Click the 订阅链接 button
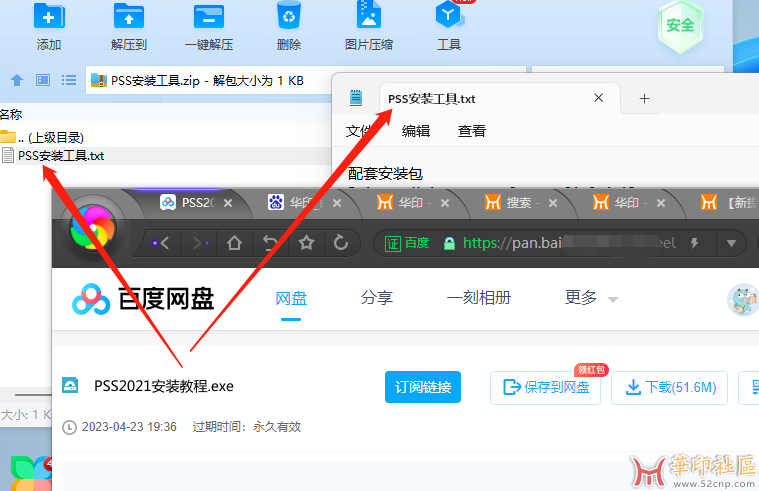Image resolution: width=759 pixels, height=491 pixels. tap(423, 387)
